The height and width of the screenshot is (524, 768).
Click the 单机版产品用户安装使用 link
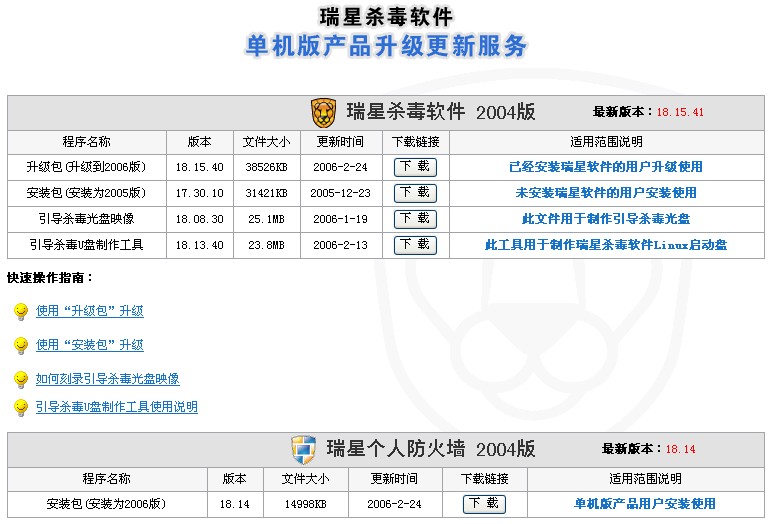645,504
